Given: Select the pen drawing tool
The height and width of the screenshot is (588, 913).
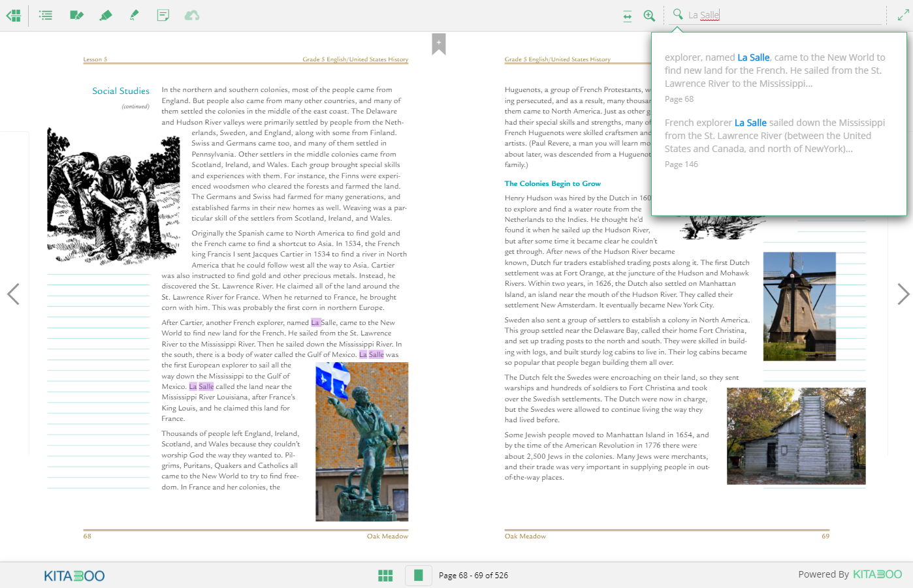Looking at the screenshot, I should 135,15.
